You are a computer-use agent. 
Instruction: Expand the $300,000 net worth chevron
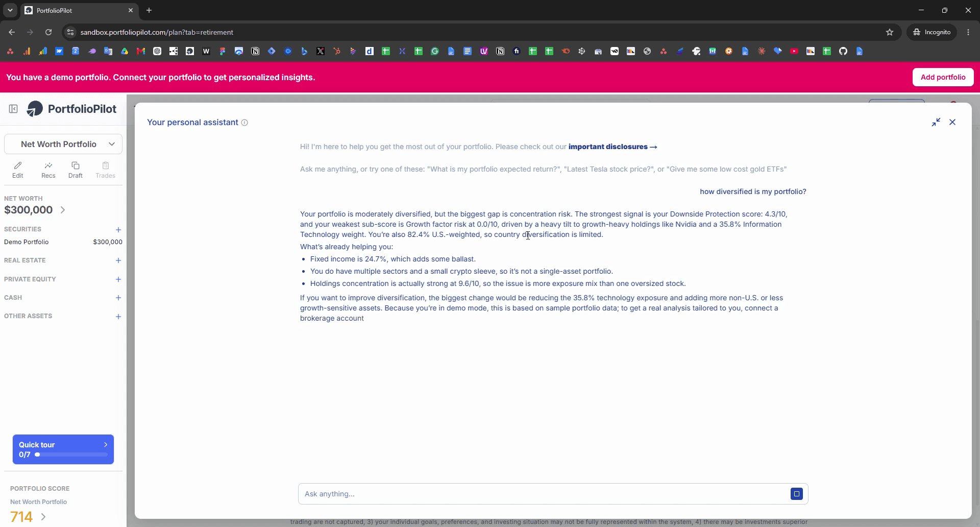click(x=63, y=210)
